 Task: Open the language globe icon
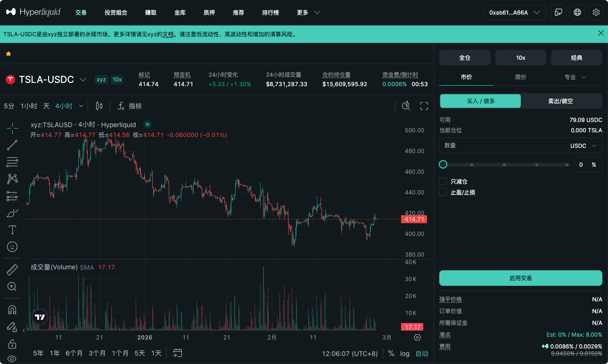tap(577, 12)
